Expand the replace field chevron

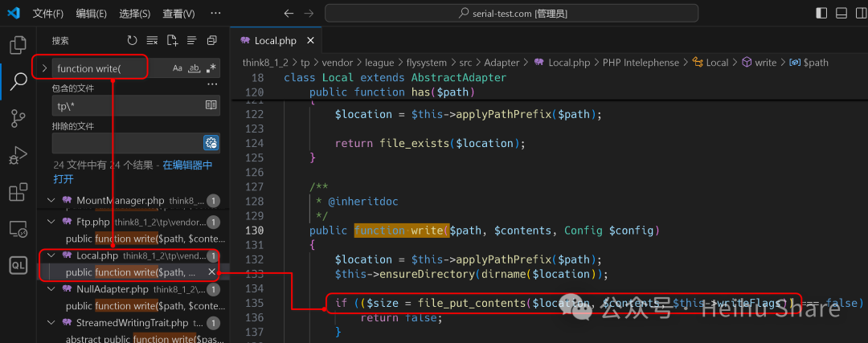pos(44,68)
